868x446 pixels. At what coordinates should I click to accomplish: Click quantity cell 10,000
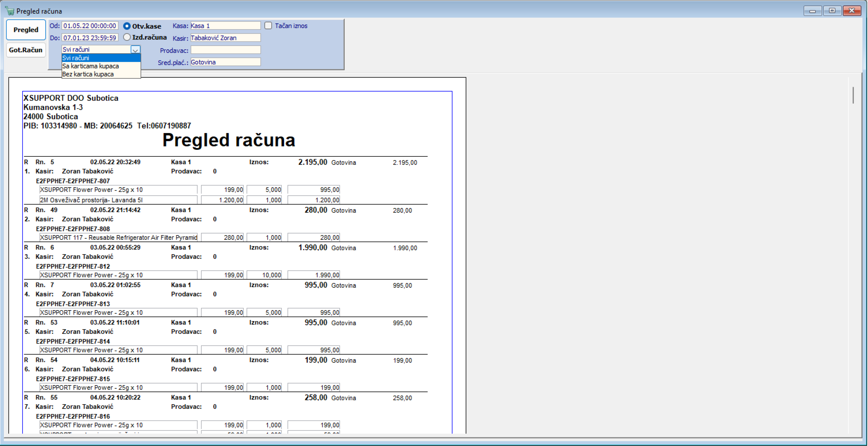click(264, 275)
